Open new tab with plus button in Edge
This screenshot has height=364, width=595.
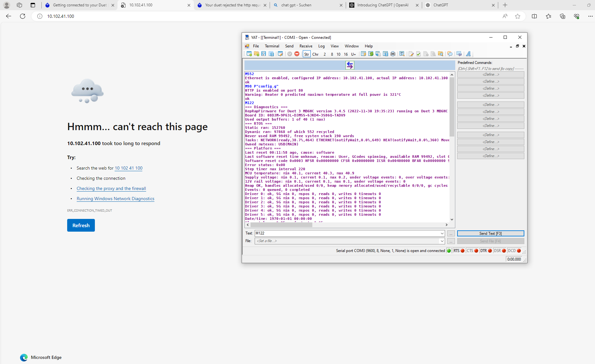pos(505,5)
